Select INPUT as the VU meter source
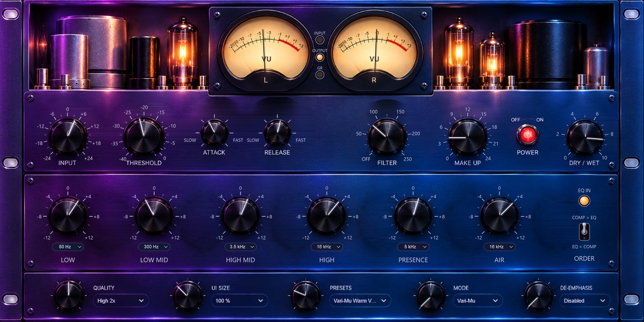This screenshot has width=644, height=322. 320,40
